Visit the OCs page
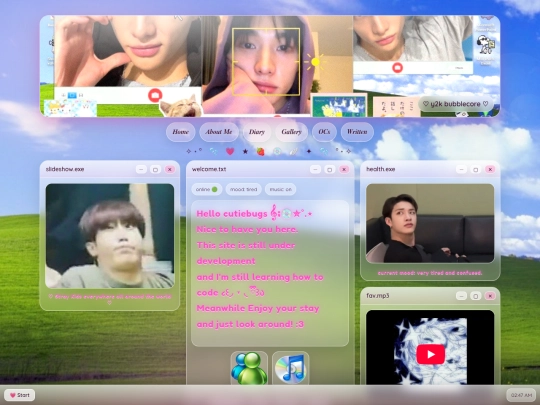This screenshot has height=405, width=540. point(324,132)
